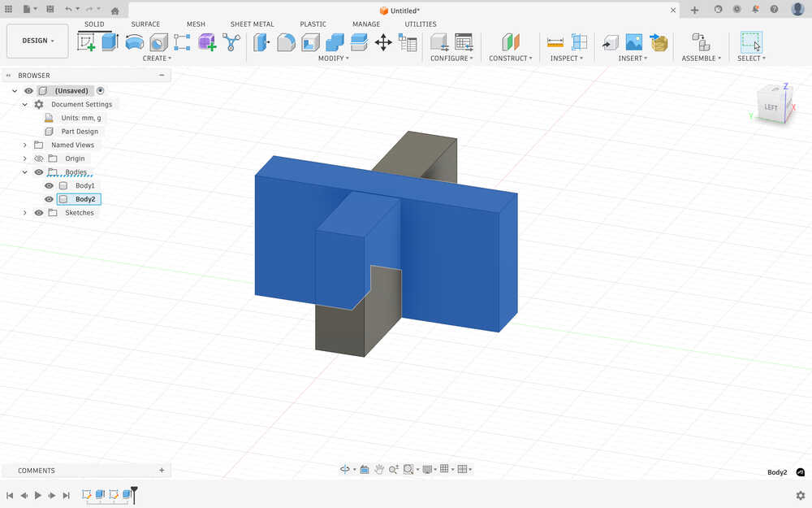812x508 pixels.
Task: Click the LEFT face of the ViewCube
Action: click(771, 107)
